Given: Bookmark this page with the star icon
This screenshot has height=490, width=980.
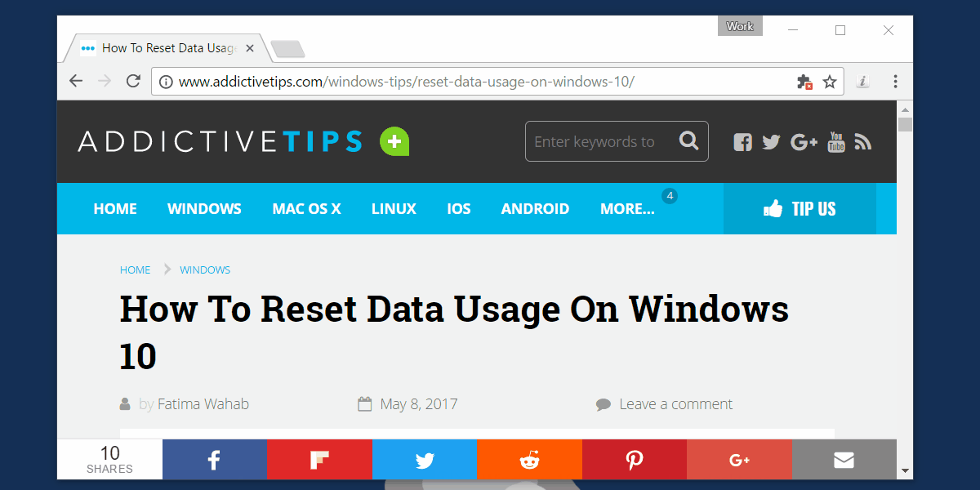Looking at the screenshot, I should tap(830, 82).
